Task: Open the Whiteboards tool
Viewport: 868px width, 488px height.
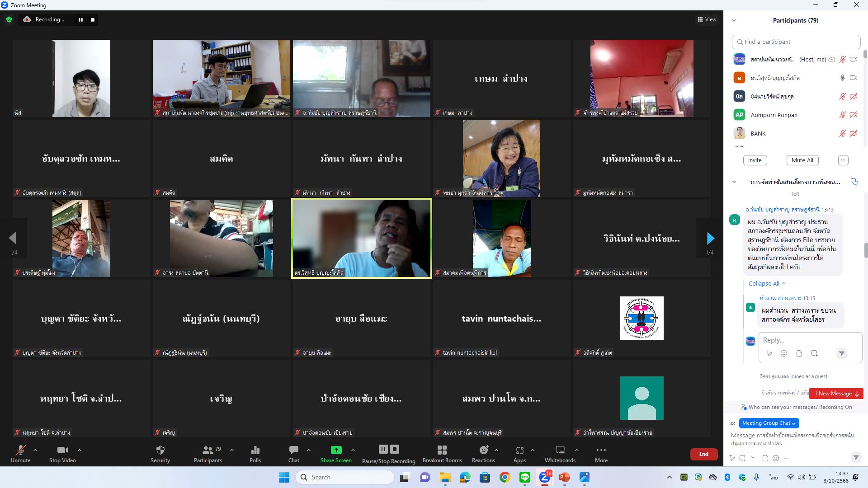Action: tap(560, 450)
